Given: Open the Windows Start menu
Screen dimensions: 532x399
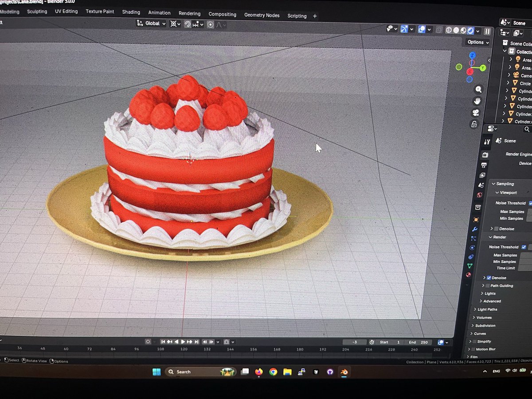Looking at the screenshot, I should click(156, 372).
